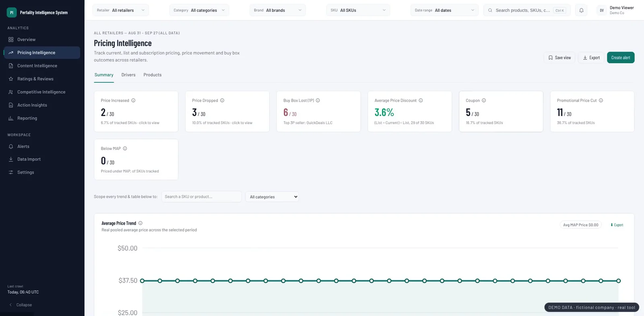Click the Price Dropped summary card

227,111
